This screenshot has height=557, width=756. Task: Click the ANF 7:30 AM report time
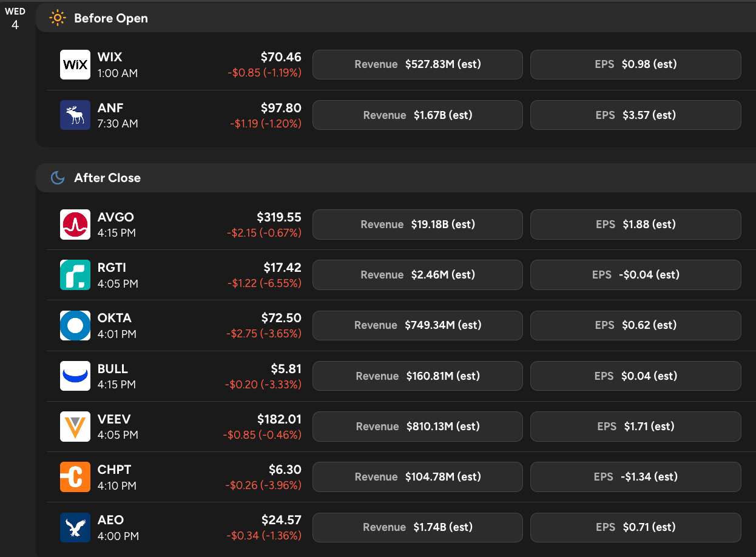[x=118, y=124]
